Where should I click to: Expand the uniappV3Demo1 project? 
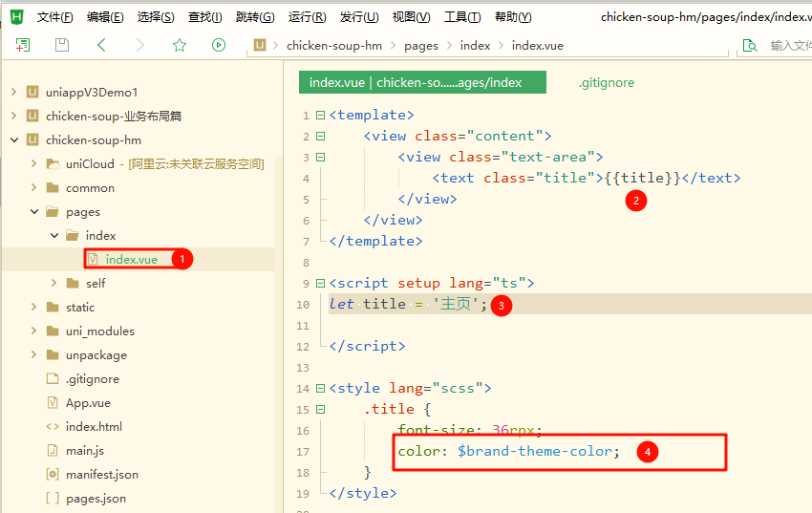click(x=14, y=92)
